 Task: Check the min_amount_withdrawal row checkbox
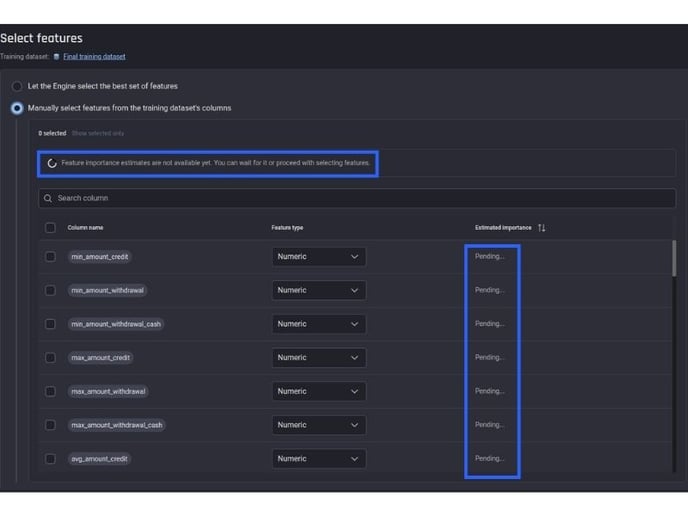click(x=50, y=290)
